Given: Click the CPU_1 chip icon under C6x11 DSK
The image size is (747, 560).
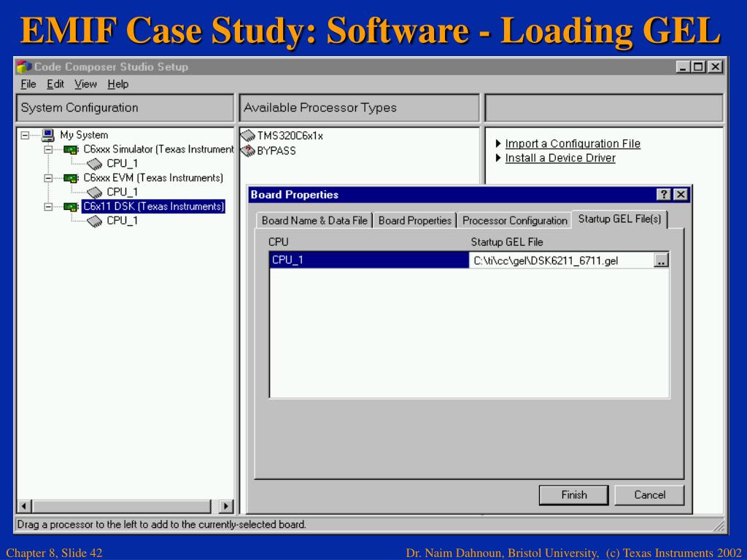Looking at the screenshot, I should [x=94, y=222].
